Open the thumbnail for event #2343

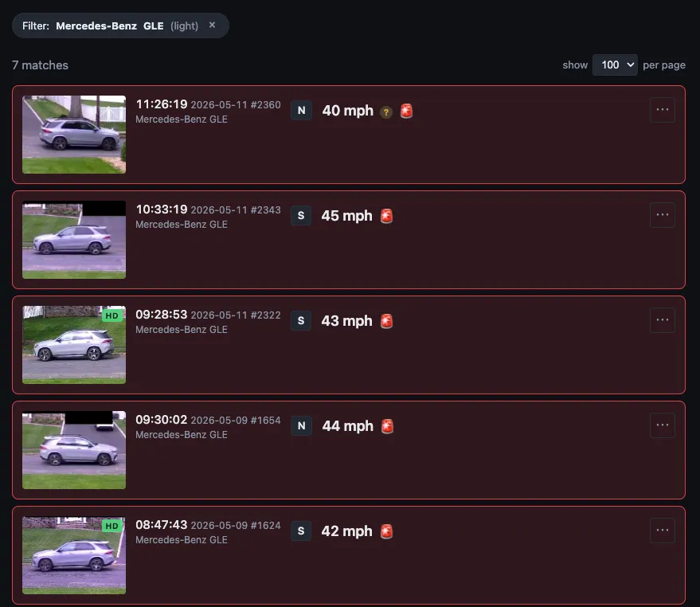(x=74, y=240)
